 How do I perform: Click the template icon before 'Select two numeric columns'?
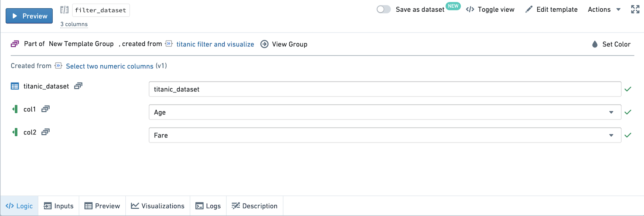[x=58, y=66]
